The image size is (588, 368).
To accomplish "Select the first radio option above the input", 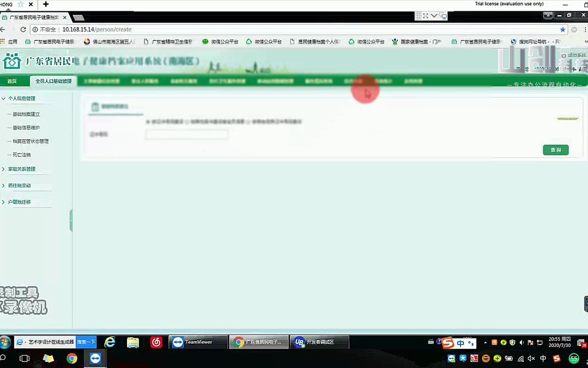I will point(148,123).
